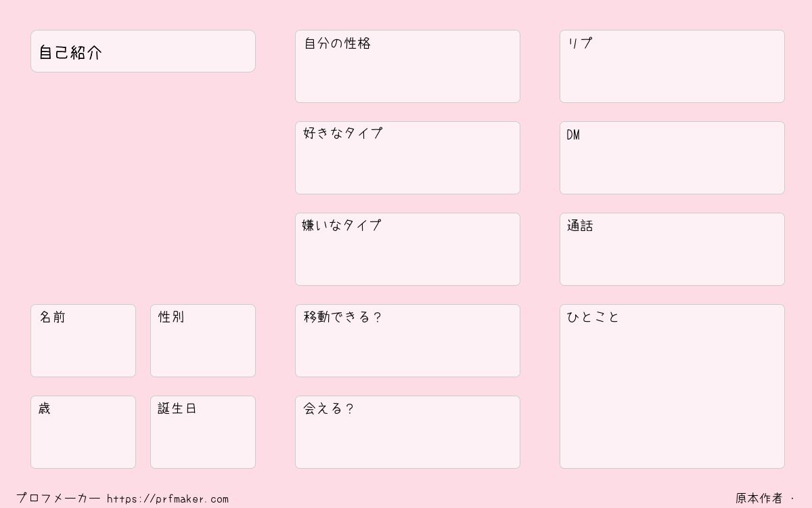Screen dimensions: 812x508
Task: Click the ひとこと label text
Action: tap(593, 317)
